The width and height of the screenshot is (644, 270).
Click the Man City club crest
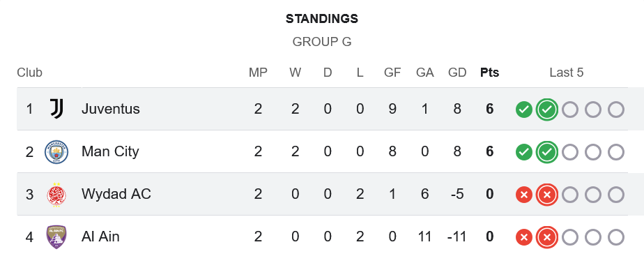(x=56, y=151)
